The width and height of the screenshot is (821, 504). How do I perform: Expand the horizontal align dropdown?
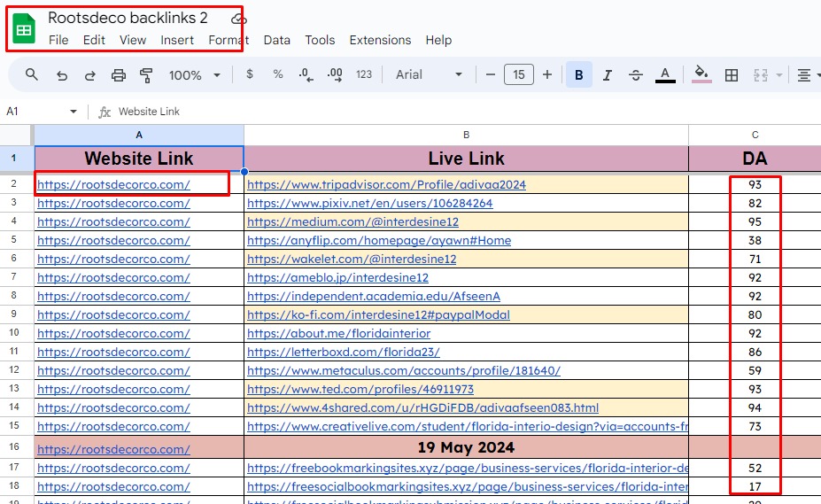(807, 75)
